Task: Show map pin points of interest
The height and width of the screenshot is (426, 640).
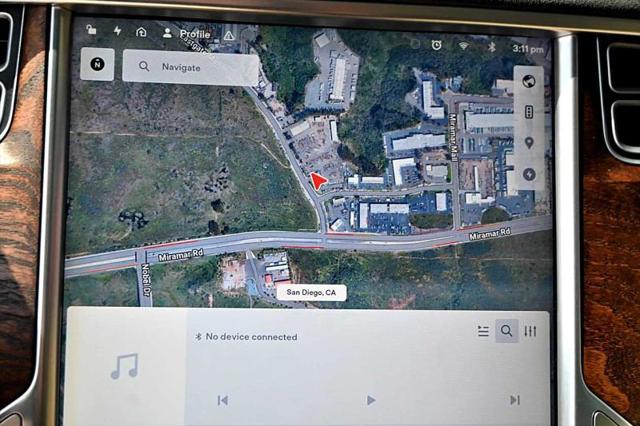Action: [529, 143]
